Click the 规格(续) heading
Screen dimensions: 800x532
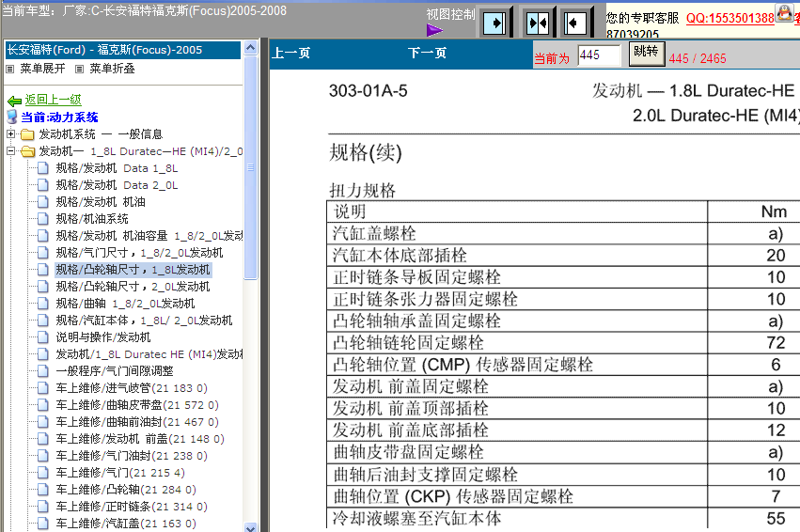[x=366, y=152]
